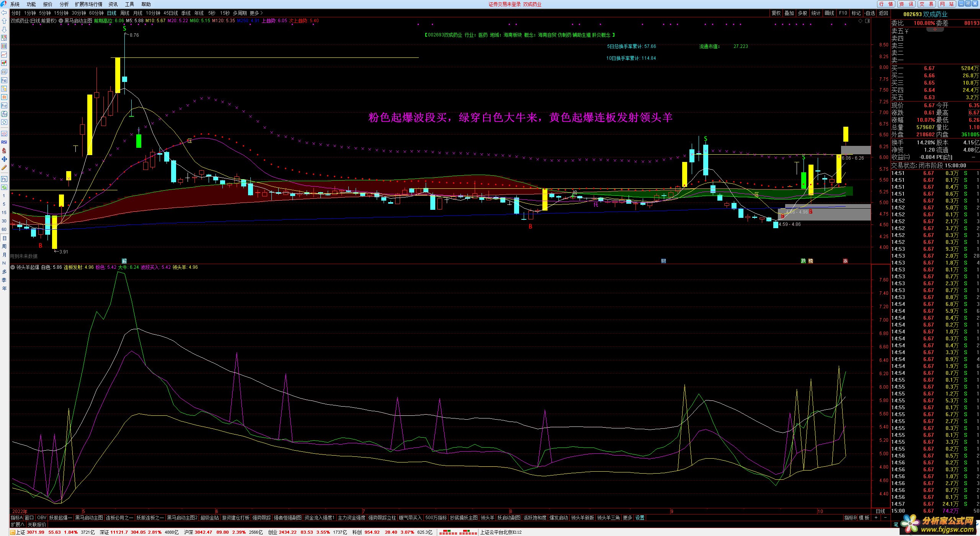Open the f(x) formula icon in sidebar
This screenshot has width=980, height=536.
pos(4,114)
